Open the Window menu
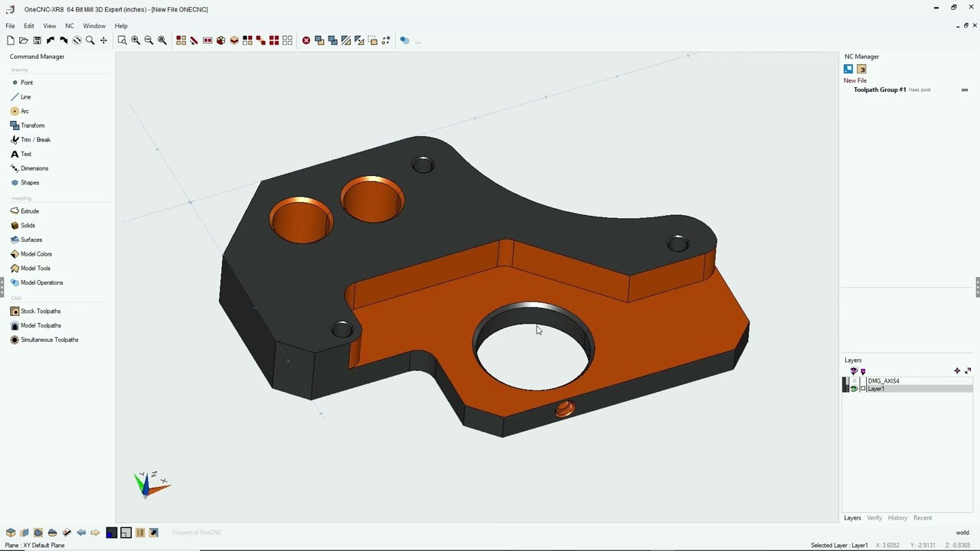 click(94, 26)
